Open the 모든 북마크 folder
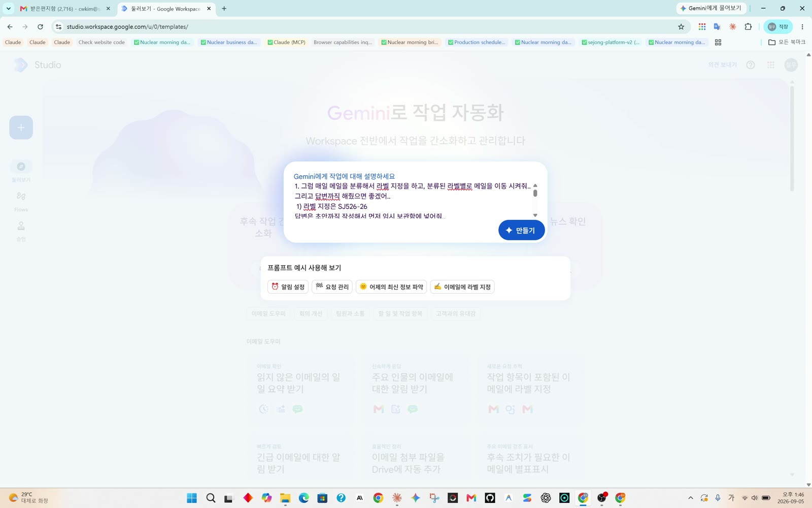The width and height of the screenshot is (812, 508). point(787,42)
